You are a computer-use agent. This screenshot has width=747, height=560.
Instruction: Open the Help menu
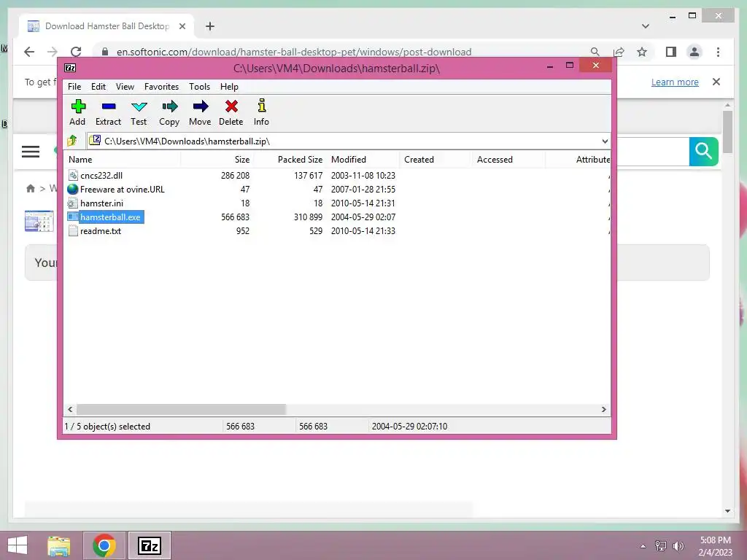(x=229, y=87)
